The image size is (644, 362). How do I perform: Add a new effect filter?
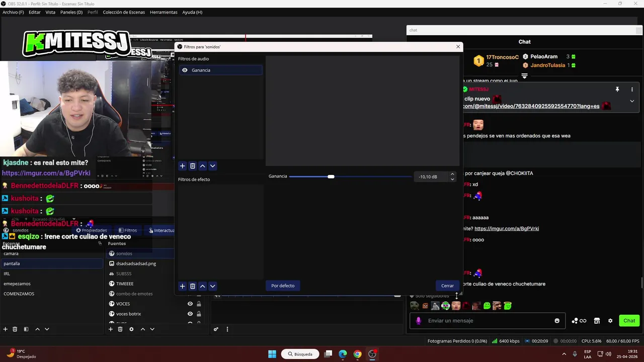click(183, 286)
